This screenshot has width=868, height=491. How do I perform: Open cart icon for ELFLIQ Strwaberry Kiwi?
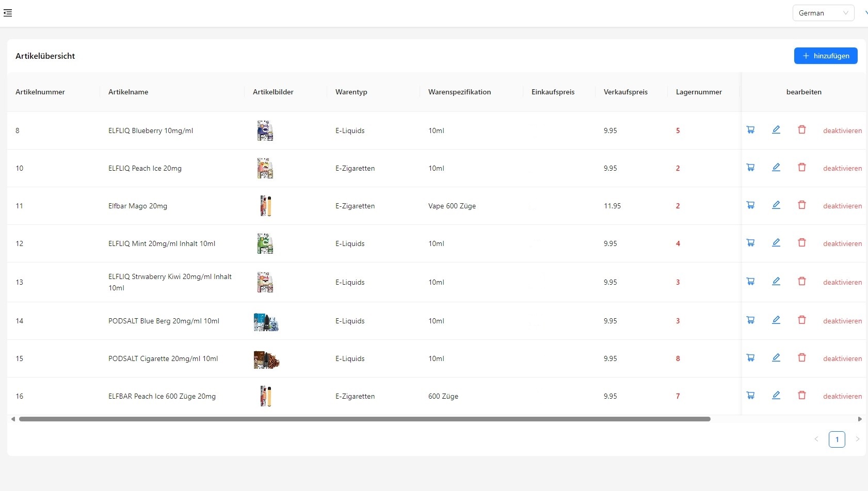click(751, 282)
